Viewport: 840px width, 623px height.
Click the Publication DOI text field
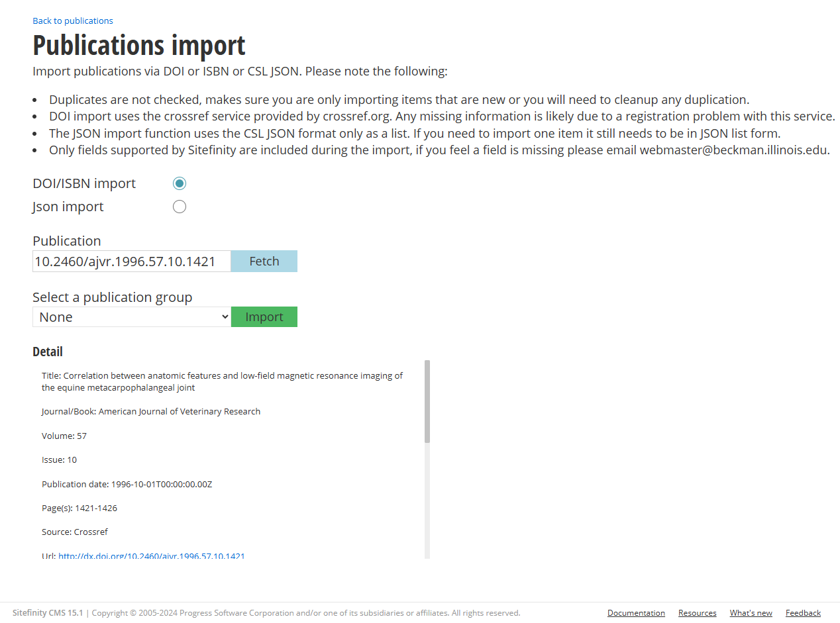tap(131, 261)
